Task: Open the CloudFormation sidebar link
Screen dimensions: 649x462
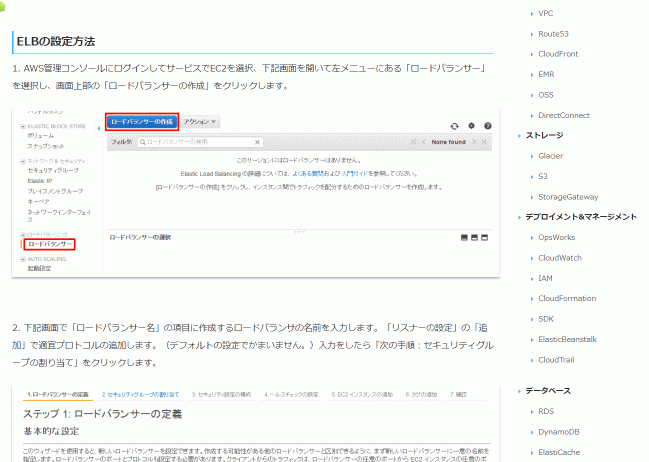Action: (567, 298)
